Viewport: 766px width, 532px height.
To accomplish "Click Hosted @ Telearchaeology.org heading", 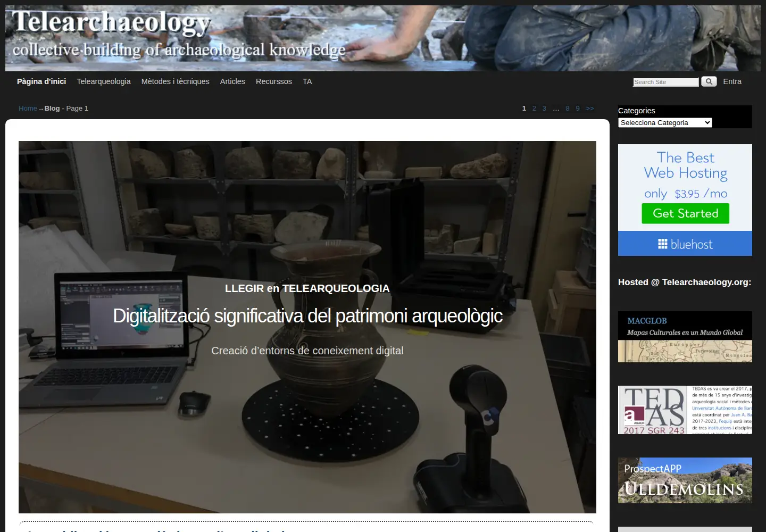I will point(685,282).
